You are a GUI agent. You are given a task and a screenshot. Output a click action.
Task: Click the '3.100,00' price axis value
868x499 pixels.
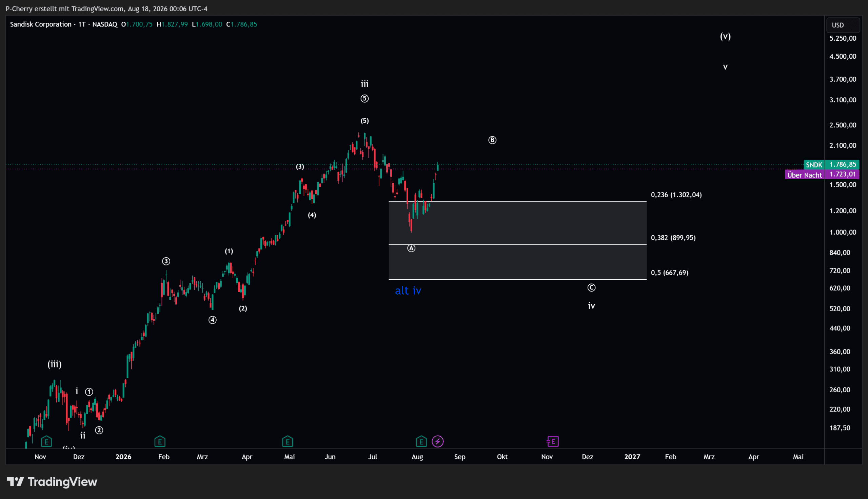tap(843, 100)
